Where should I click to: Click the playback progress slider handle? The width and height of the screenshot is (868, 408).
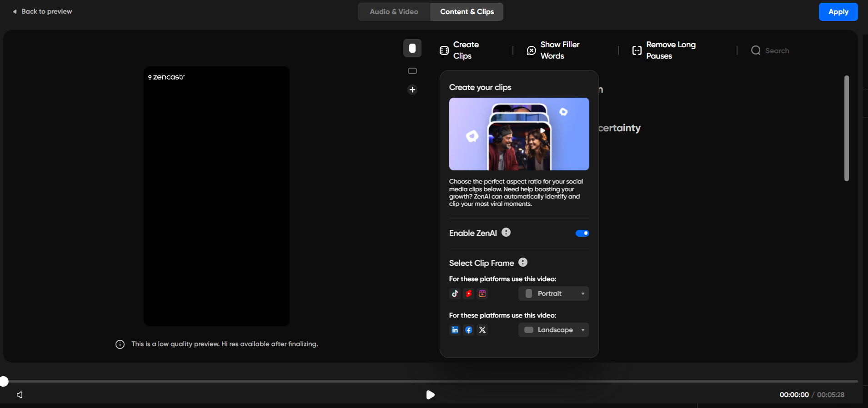4,381
